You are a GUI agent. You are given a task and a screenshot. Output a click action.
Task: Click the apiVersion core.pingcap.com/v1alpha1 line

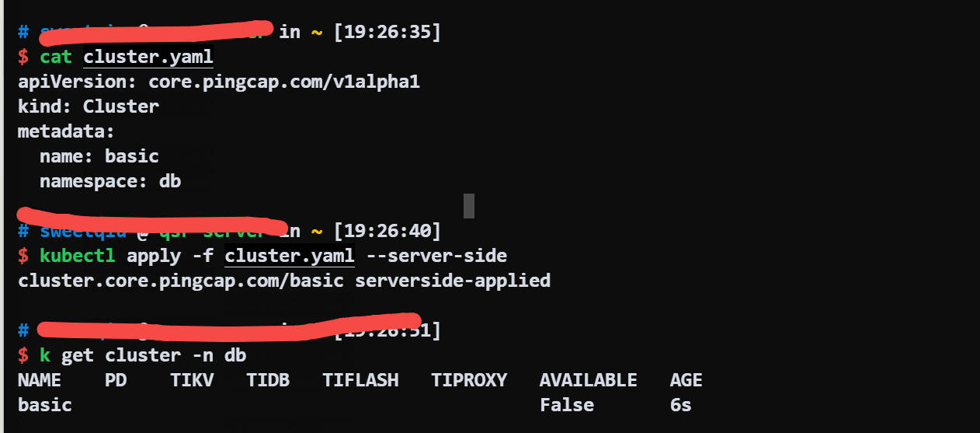(218, 82)
